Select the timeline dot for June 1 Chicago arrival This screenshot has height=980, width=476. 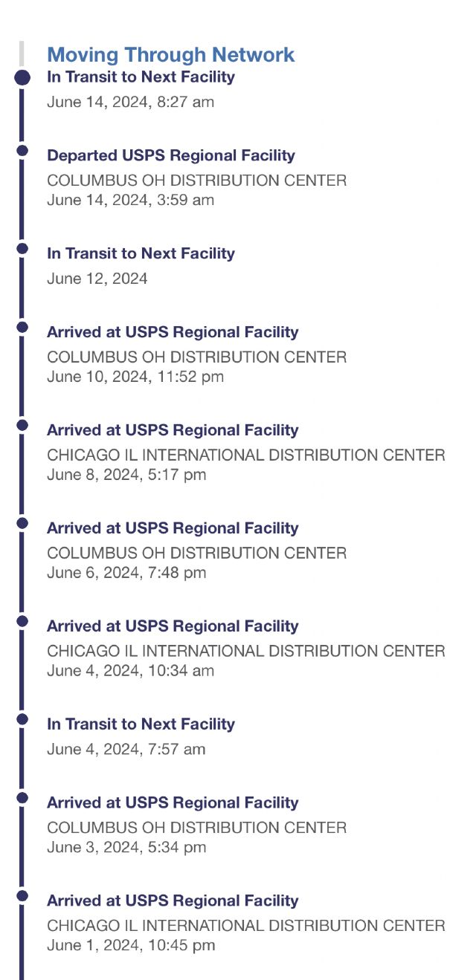(x=22, y=896)
